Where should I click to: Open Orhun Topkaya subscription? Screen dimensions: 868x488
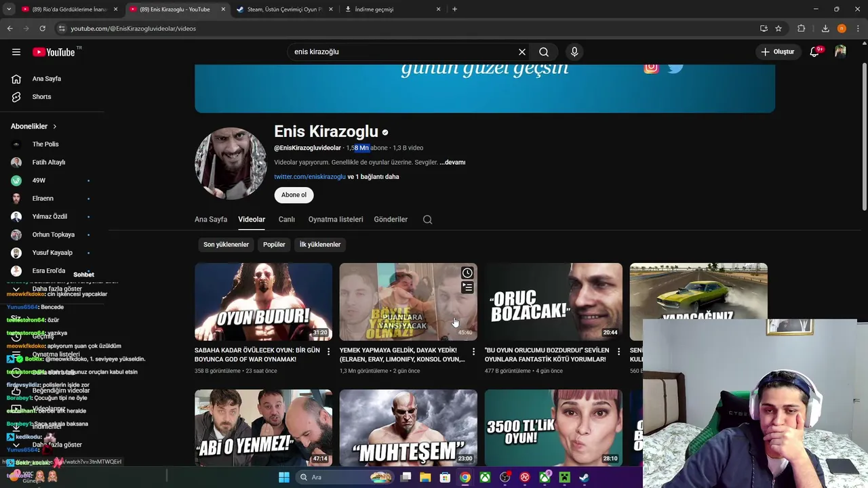point(54,235)
